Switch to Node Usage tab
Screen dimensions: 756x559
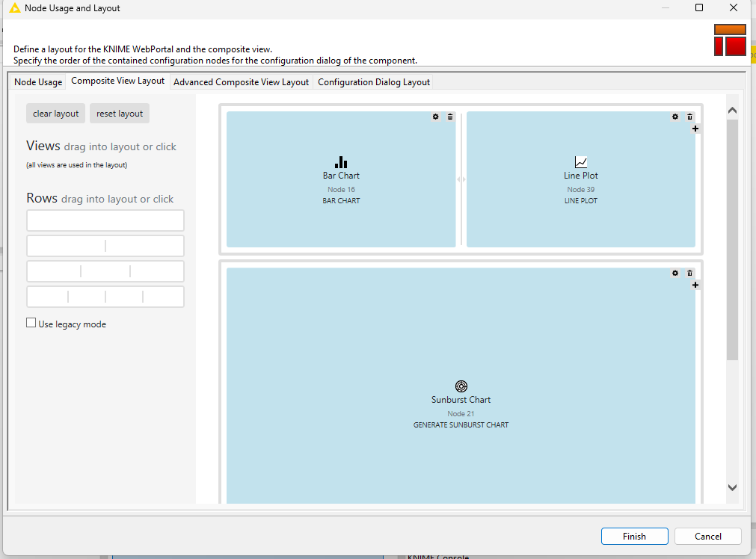click(x=38, y=82)
